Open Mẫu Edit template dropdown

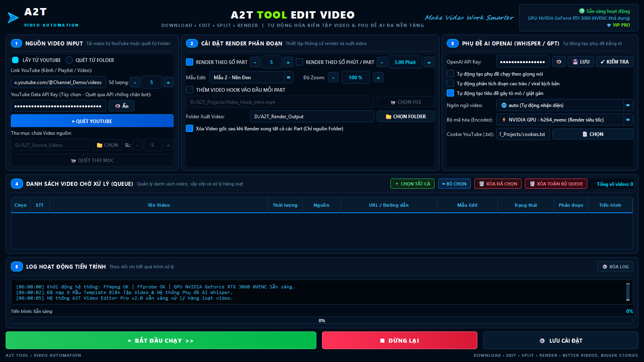tap(252, 77)
